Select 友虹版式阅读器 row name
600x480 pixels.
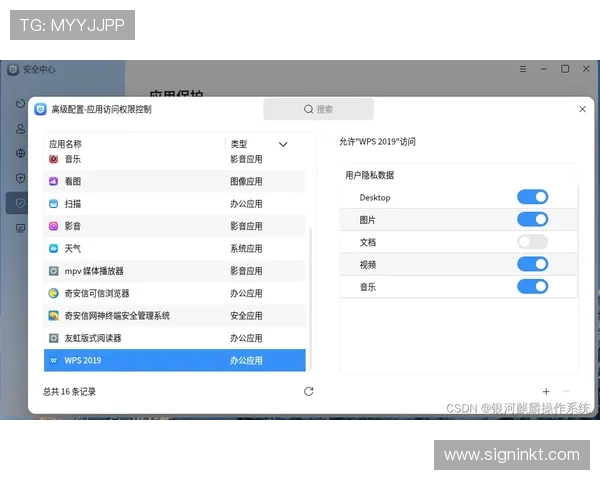(x=93, y=338)
